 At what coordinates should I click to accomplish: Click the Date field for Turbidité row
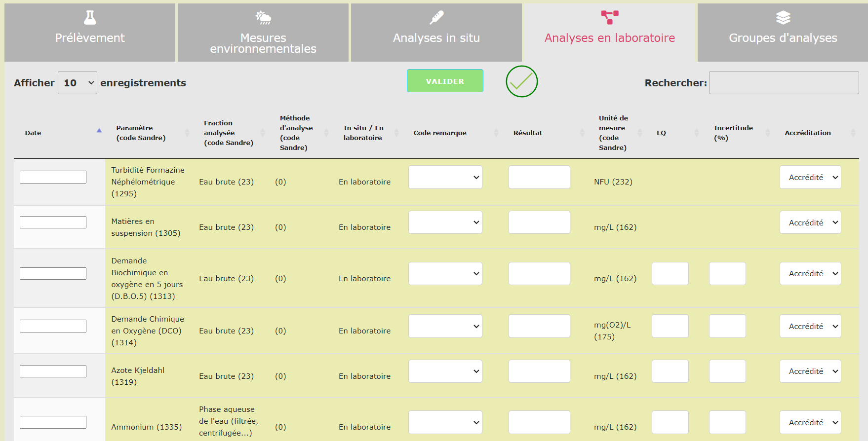pyautogui.click(x=53, y=177)
